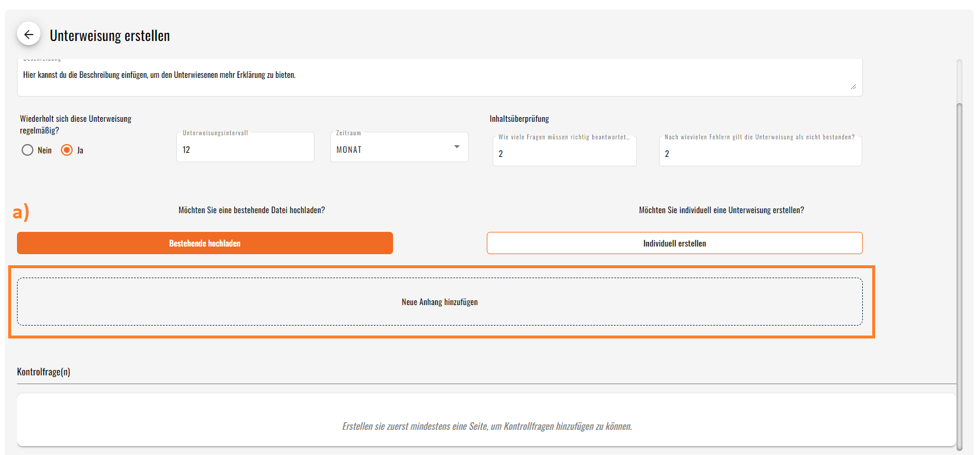Click the Unterweisung erstellen title

point(110,36)
